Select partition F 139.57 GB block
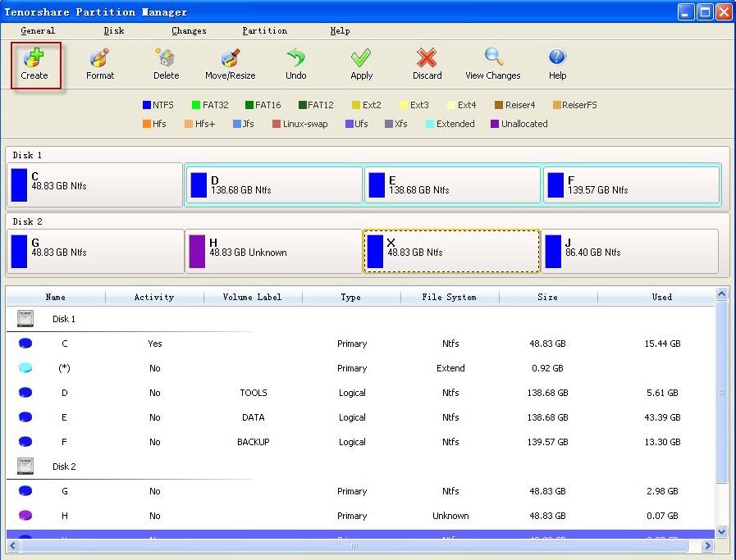This screenshot has height=560, width=736. click(x=631, y=185)
